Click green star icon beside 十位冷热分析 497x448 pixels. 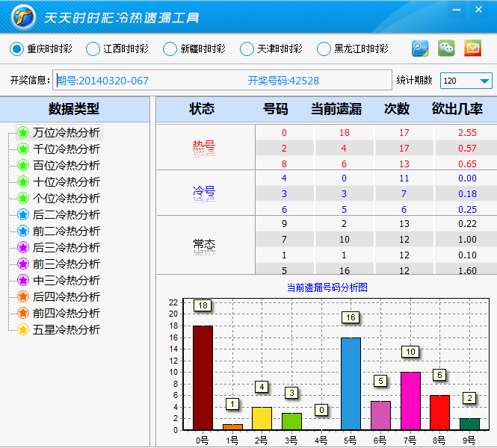pos(23,181)
